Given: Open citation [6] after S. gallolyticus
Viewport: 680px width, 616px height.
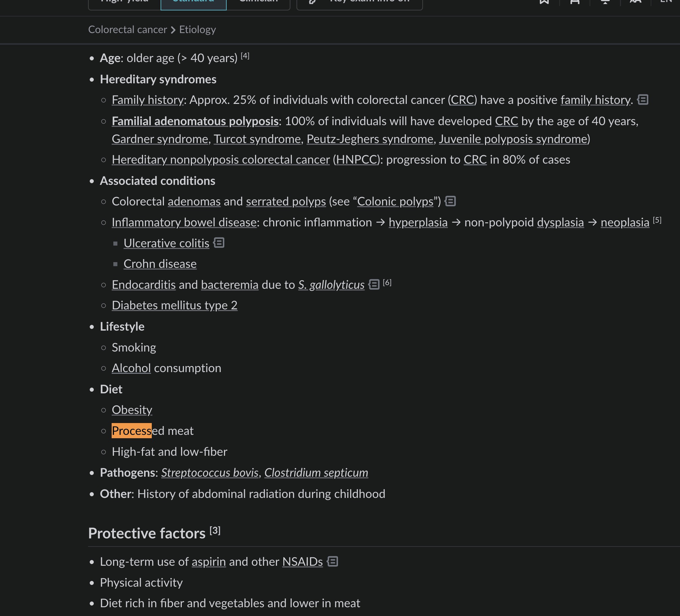Looking at the screenshot, I should tap(387, 283).
